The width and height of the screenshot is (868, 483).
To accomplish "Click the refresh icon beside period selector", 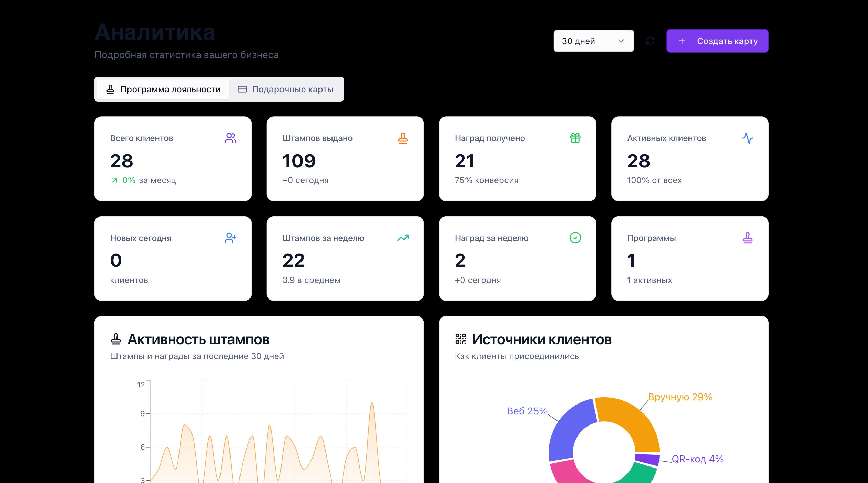I will 650,41.
